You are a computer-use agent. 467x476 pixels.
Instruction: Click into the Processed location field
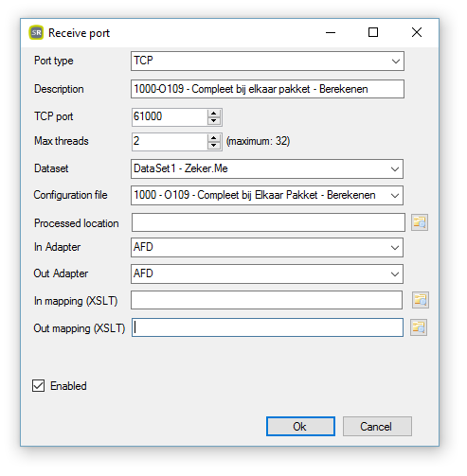(x=268, y=222)
